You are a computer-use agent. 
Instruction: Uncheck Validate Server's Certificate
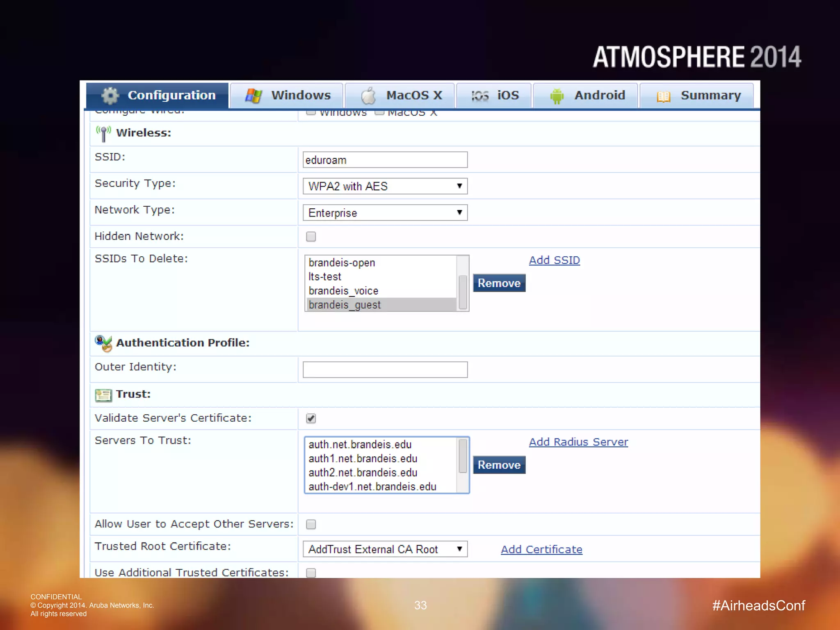click(311, 418)
